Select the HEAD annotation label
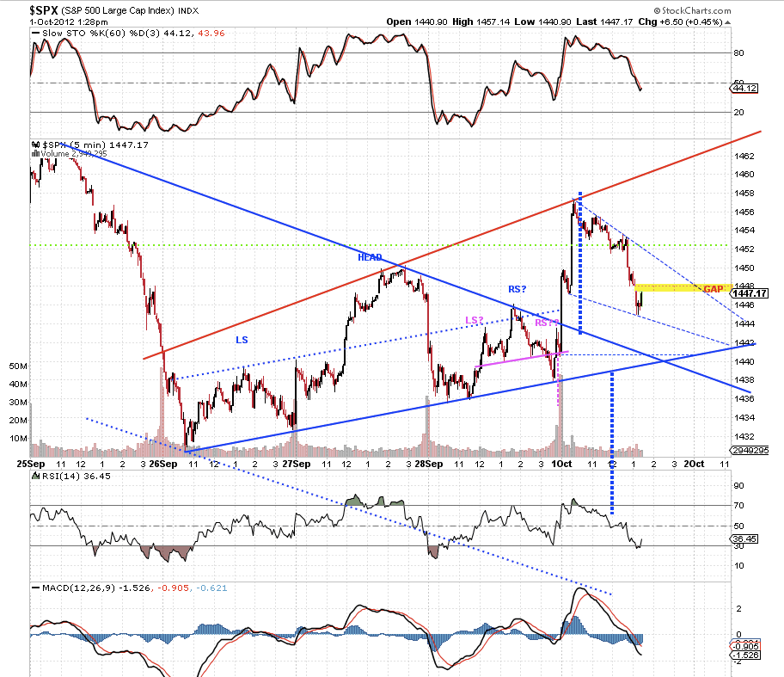The height and width of the screenshot is (677, 784). click(370, 257)
